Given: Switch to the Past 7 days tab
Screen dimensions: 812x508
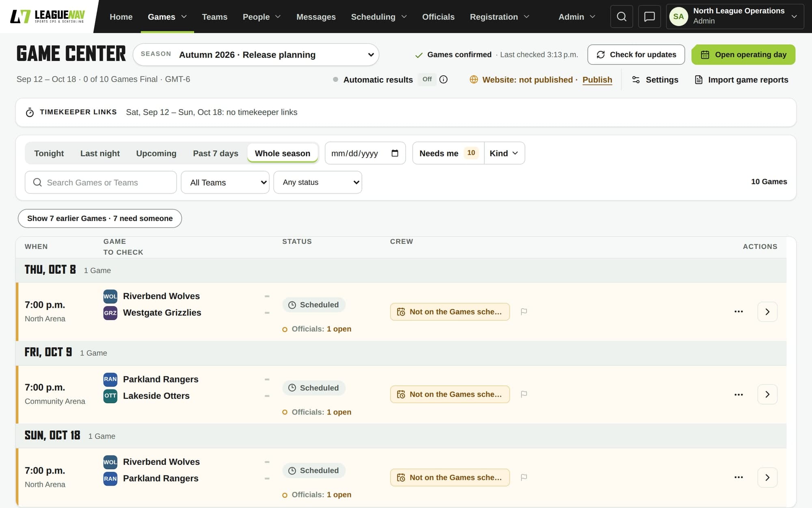Looking at the screenshot, I should click(x=216, y=153).
